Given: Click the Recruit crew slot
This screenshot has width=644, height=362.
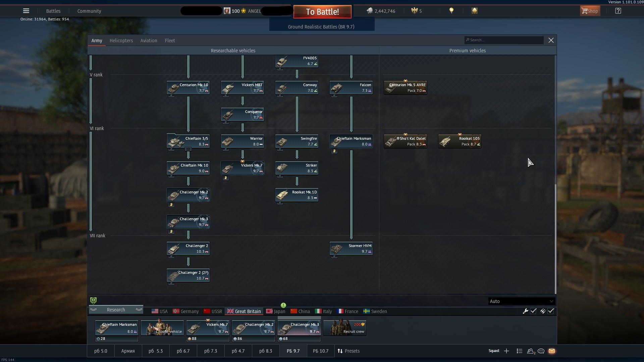Looking at the screenshot, I should click(x=345, y=328).
